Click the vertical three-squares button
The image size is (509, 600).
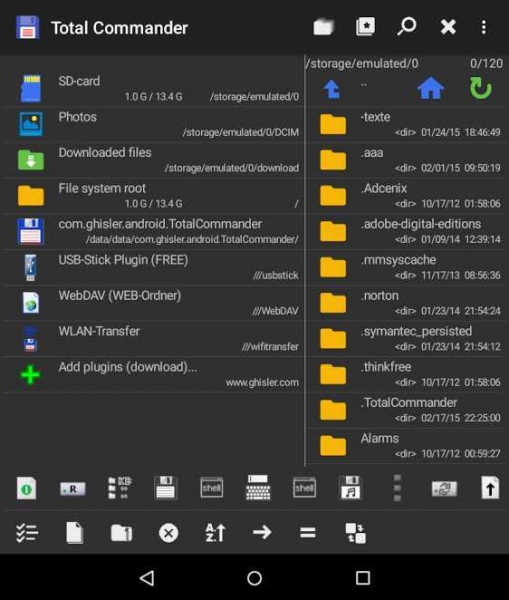397,488
